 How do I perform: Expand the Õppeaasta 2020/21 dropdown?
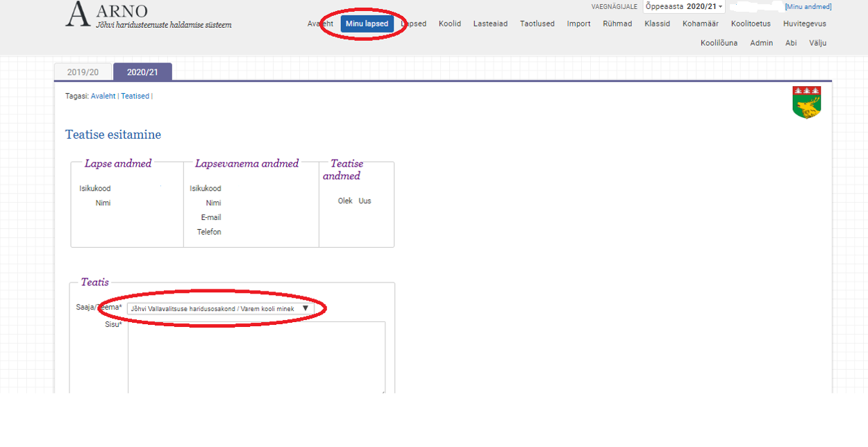(x=683, y=6)
